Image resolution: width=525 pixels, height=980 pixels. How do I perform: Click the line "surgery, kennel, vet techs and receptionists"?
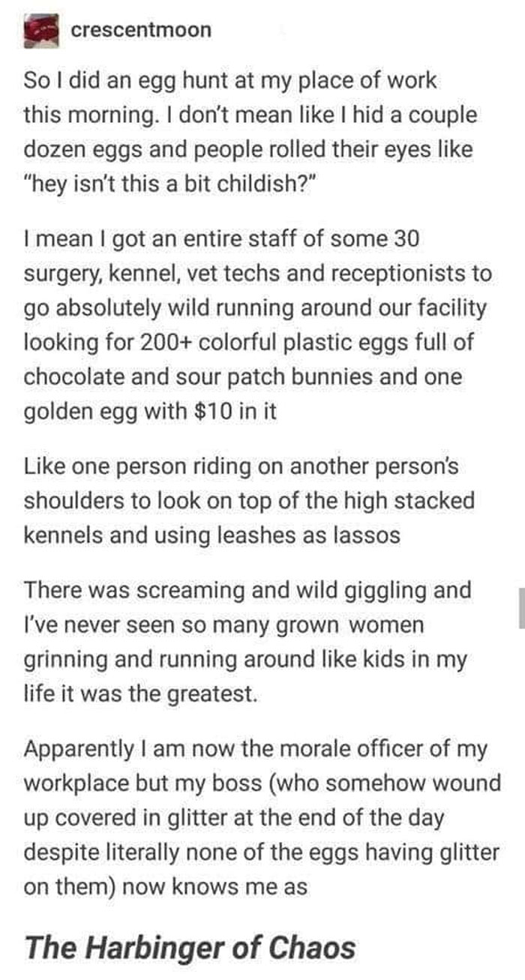point(258,274)
